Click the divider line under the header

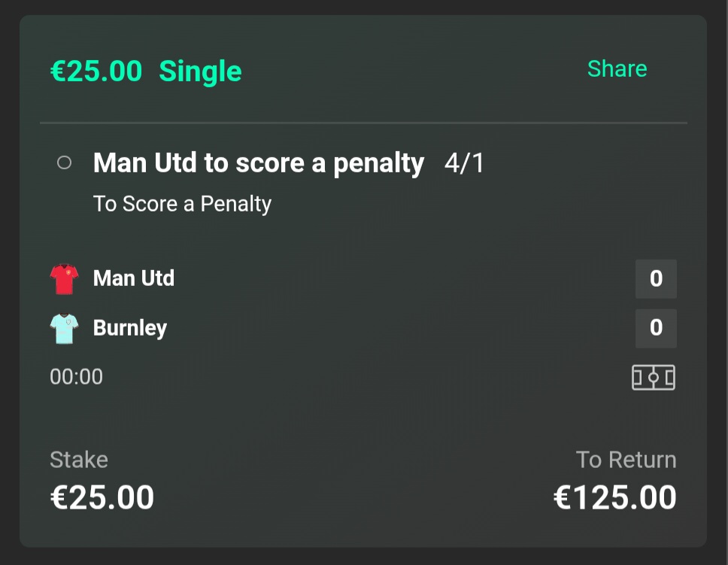point(363,123)
